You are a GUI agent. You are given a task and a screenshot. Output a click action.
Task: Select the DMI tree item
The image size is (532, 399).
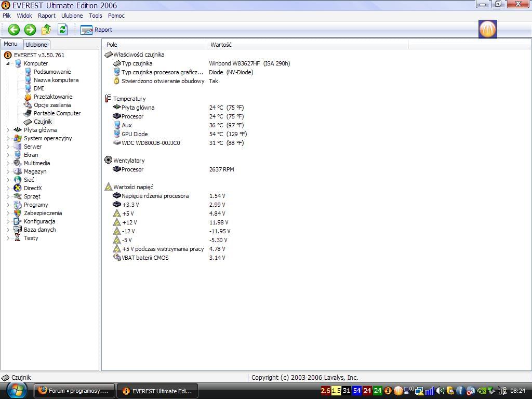[38, 88]
